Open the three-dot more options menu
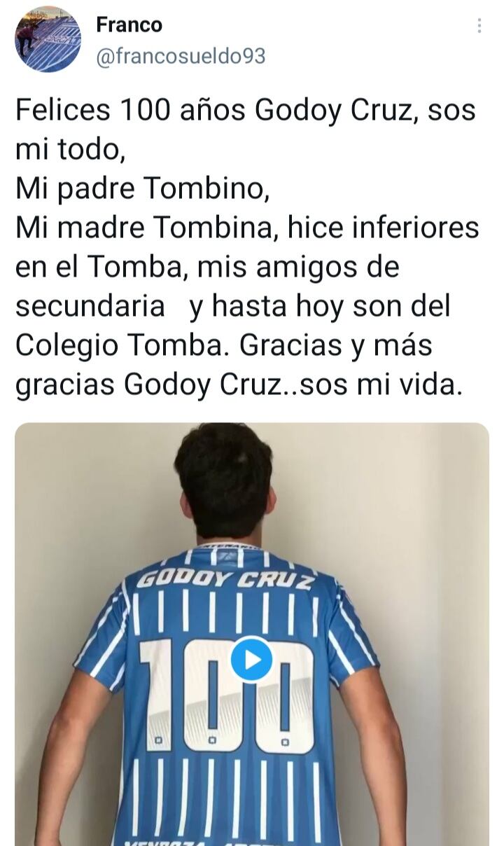The image size is (504, 846). click(x=479, y=26)
